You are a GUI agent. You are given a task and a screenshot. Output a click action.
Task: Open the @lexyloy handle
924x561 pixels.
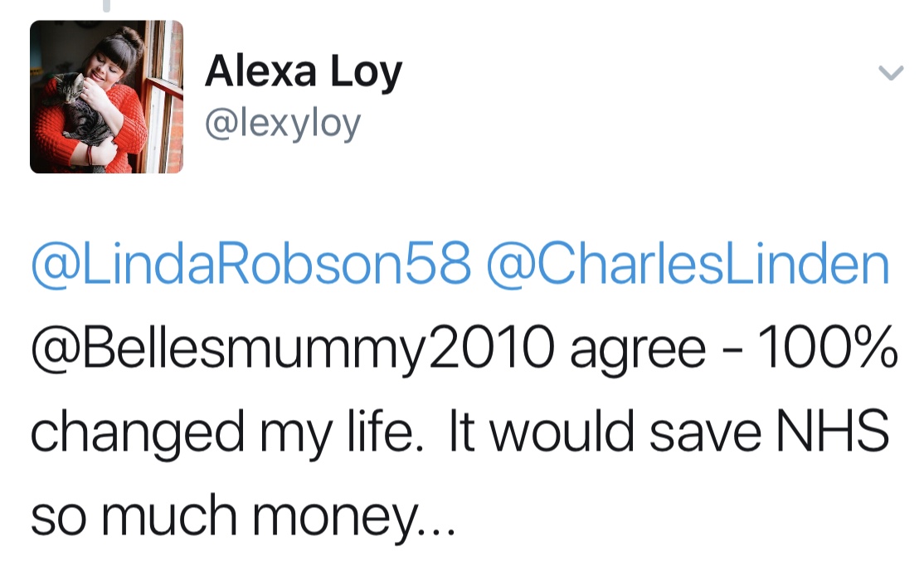283,124
